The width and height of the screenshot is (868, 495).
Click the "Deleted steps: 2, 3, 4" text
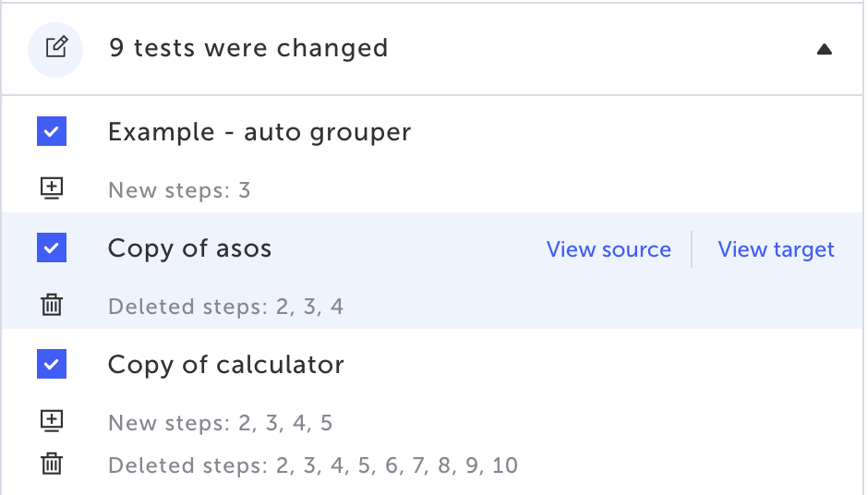(225, 307)
